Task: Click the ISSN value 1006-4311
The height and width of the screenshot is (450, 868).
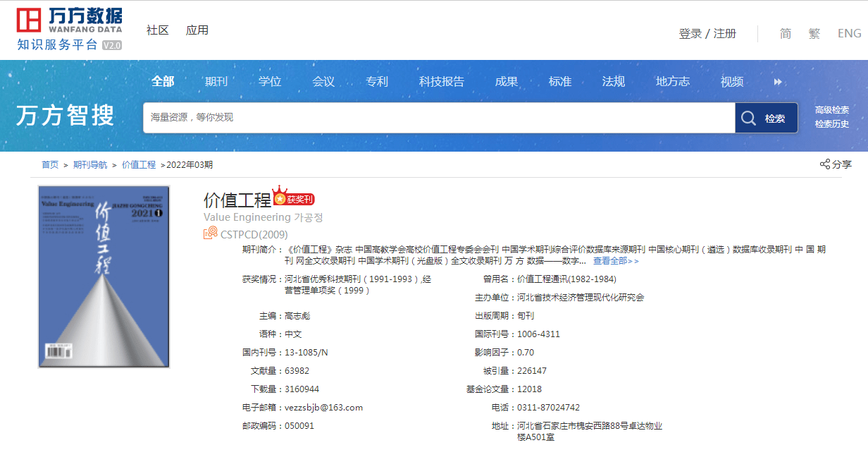Action: pos(538,334)
